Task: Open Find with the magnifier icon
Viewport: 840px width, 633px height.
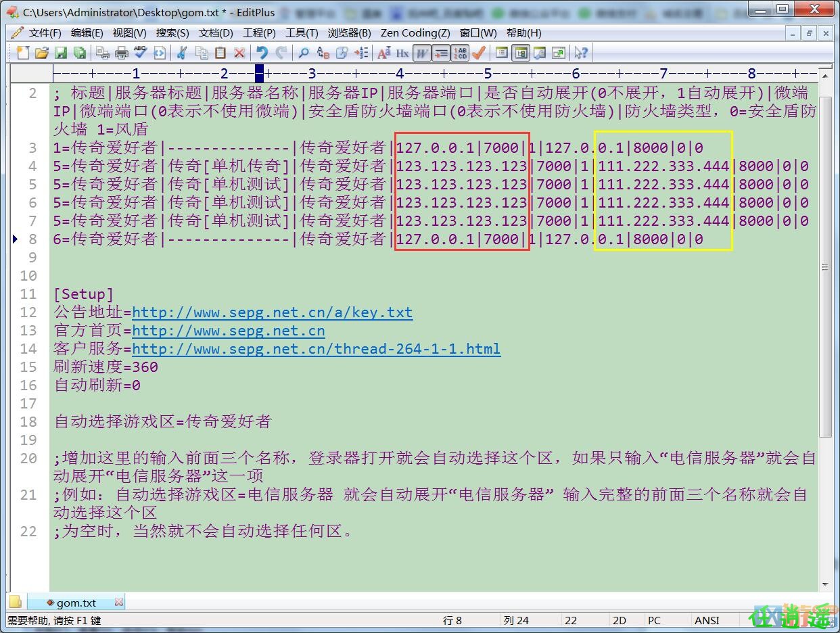Action: [x=304, y=53]
